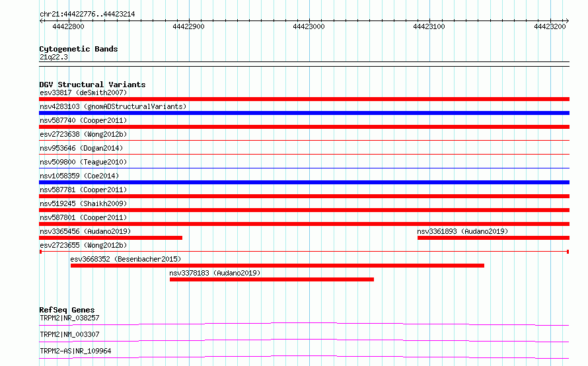Viewport: 588px width, 366px height.
Task: Click the chr21:44422776..44423214 region label
Action: [87, 14]
